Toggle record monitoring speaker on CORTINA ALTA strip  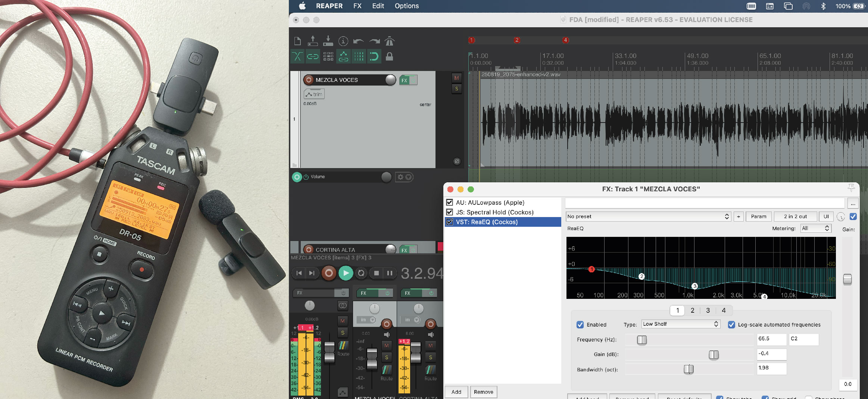(x=431, y=334)
